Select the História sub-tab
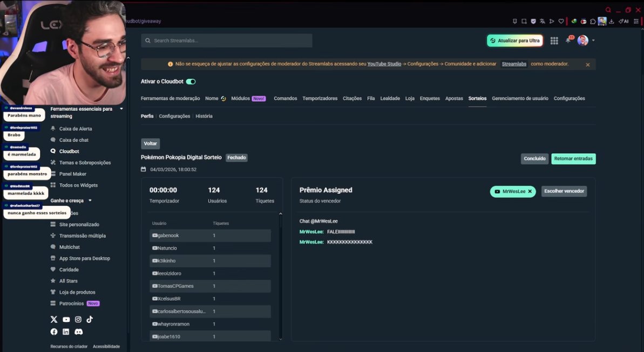Viewport: 644px width, 352px height. pyautogui.click(x=204, y=116)
